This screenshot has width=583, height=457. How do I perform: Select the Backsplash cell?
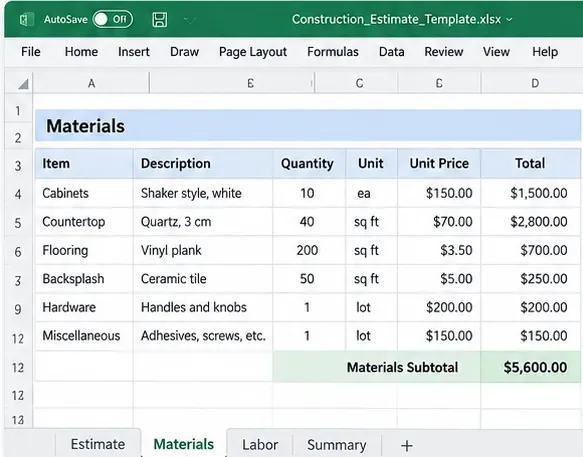pyautogui.click(x=84, y=279)
